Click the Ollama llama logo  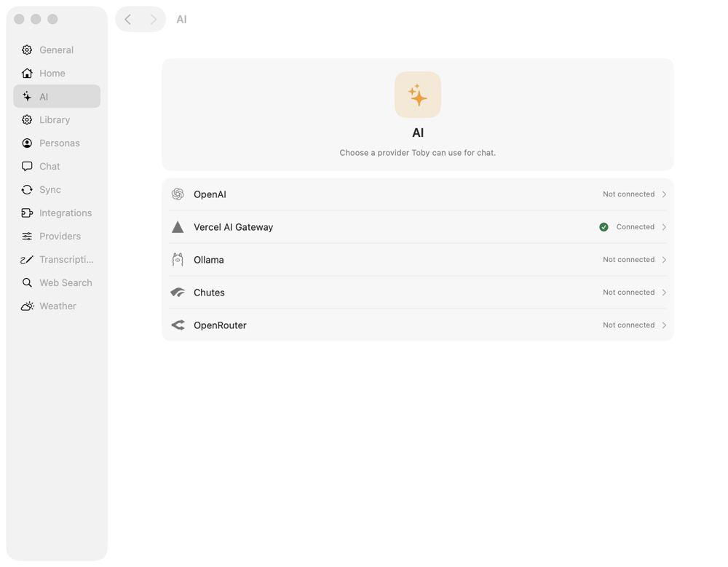click(x=178, y=260)
